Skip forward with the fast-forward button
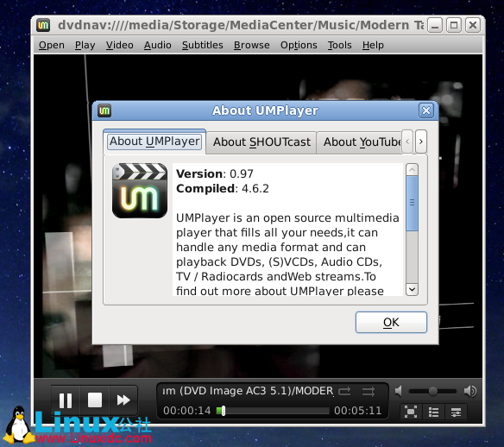 click(123, 400)
